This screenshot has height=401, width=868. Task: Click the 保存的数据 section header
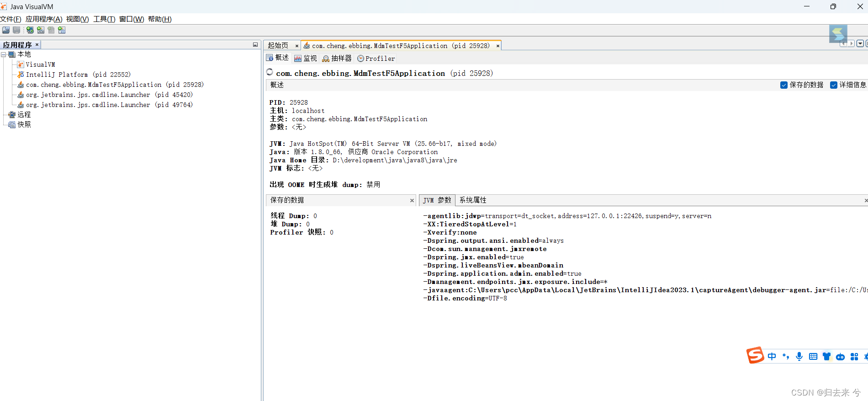tap(340, 200)
